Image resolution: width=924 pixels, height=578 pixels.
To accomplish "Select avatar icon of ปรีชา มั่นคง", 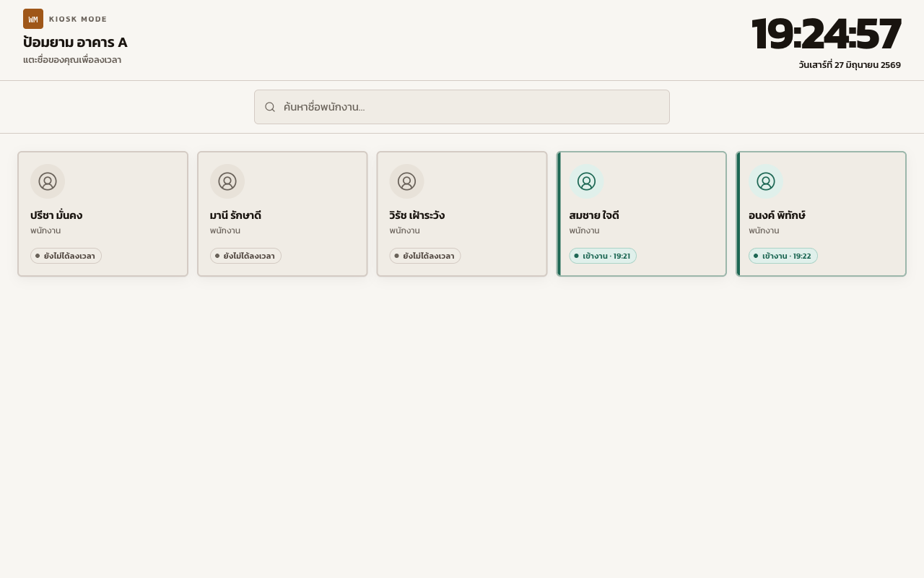I will [x=48, y=181].
